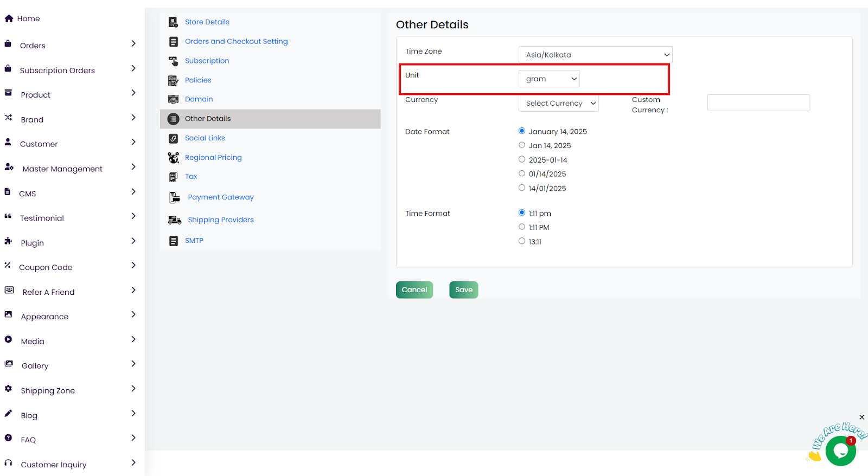Click the Regional Pricing globe icon
The width and height of the screenshot is (868, 476).
(173, 158)
